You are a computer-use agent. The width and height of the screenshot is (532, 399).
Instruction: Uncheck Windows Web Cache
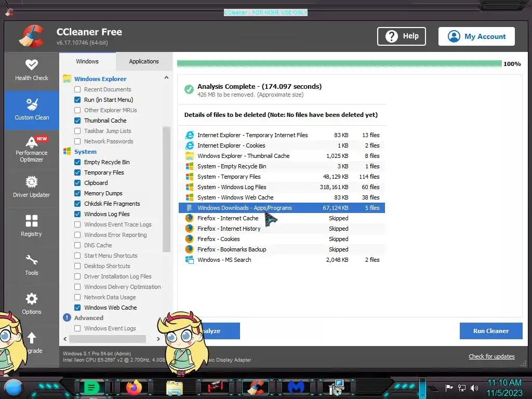(x=77, y=308)
